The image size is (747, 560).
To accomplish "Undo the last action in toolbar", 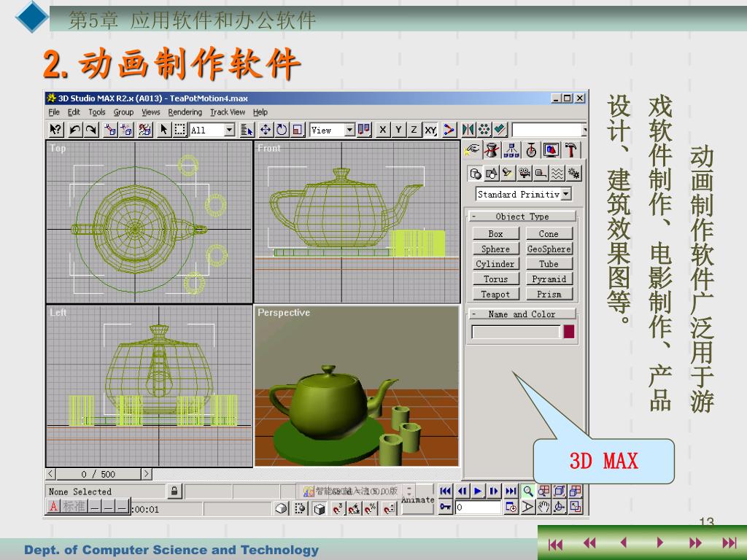I will [x=75, y=130].
